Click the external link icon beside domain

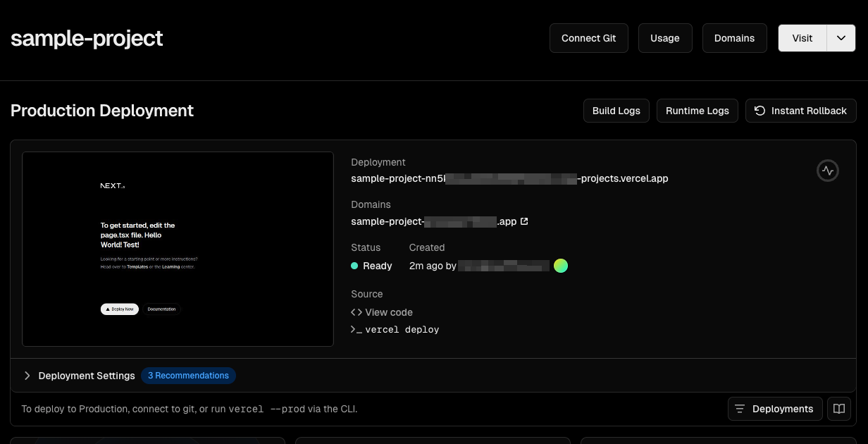524,221
